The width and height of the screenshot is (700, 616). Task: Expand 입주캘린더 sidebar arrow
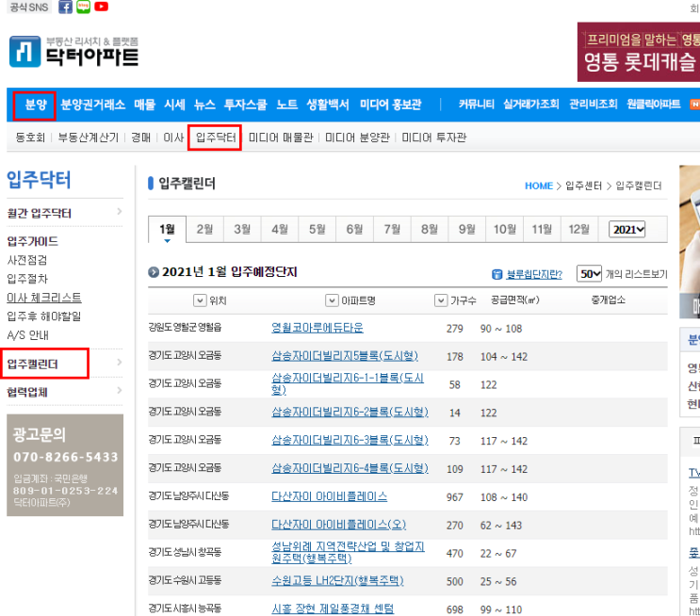pos(120,362)
